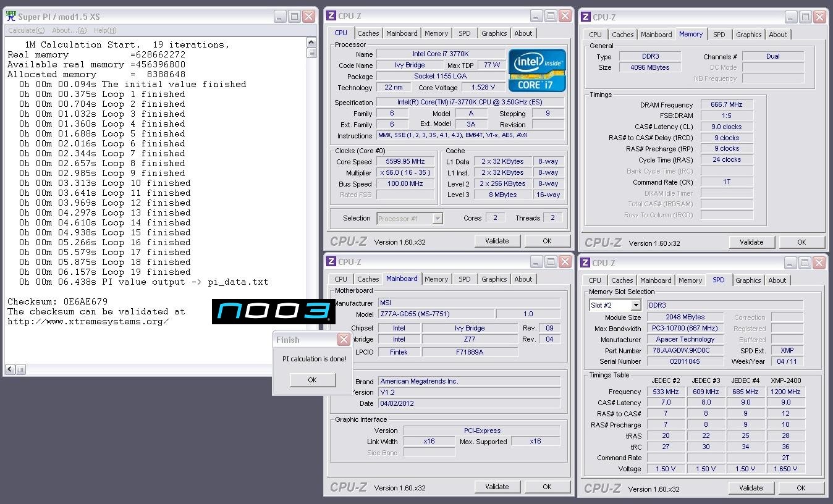Image resolution: width=833 pixels, height=504 pixels.
Task: Expand the Processor #1 selection dropdown
Action: [x=438, y=218]
